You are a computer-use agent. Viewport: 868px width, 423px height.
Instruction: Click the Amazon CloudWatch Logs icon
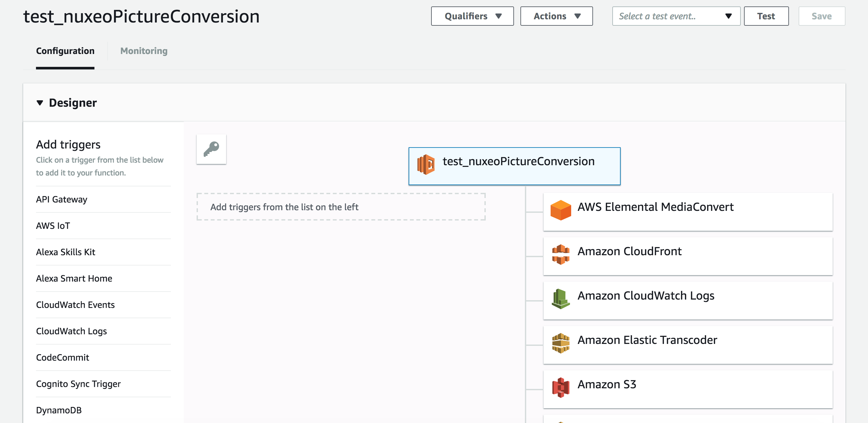(x=561, y=299)
